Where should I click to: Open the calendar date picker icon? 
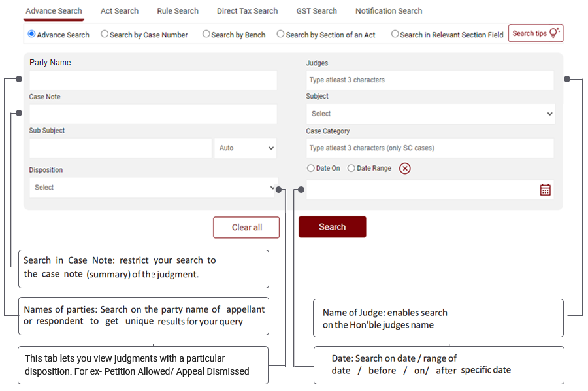pyautogui.click(x=546, y=190)
